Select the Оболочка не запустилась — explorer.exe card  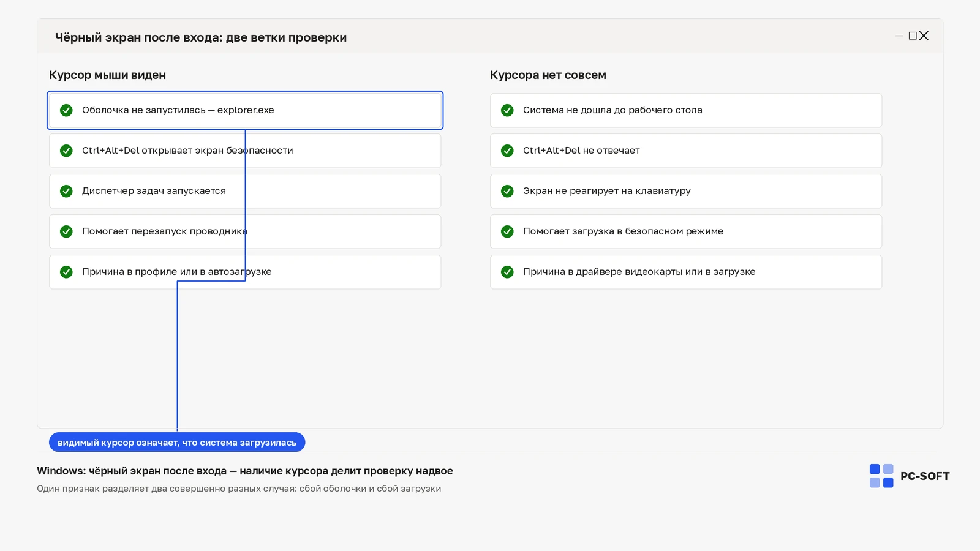tap(245, 110)
